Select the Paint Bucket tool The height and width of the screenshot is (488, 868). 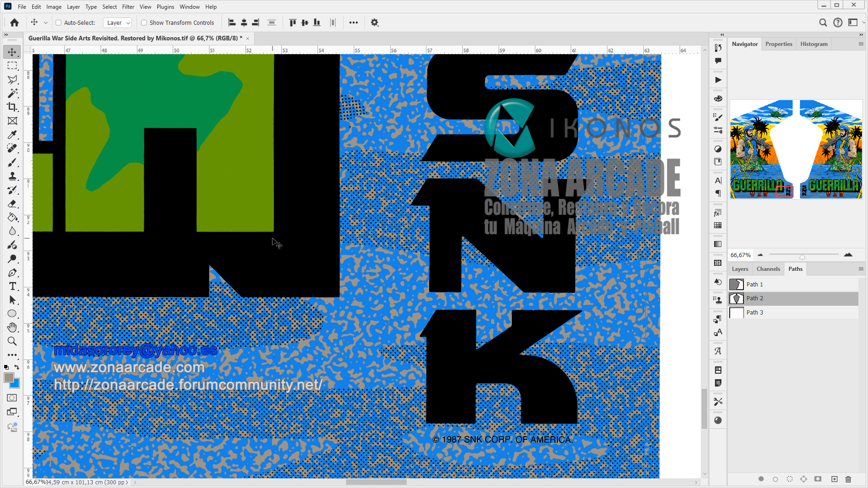[12, 218]
